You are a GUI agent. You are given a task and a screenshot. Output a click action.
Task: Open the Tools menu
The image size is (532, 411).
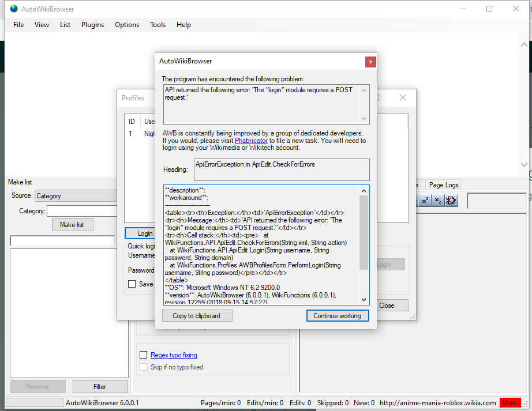pyautogui.click(x=158, y=25)
